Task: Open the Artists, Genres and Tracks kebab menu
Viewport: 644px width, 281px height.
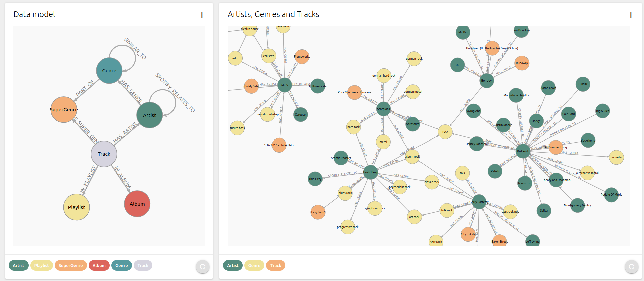Action: pyautogui.click(x=631, y=15)
